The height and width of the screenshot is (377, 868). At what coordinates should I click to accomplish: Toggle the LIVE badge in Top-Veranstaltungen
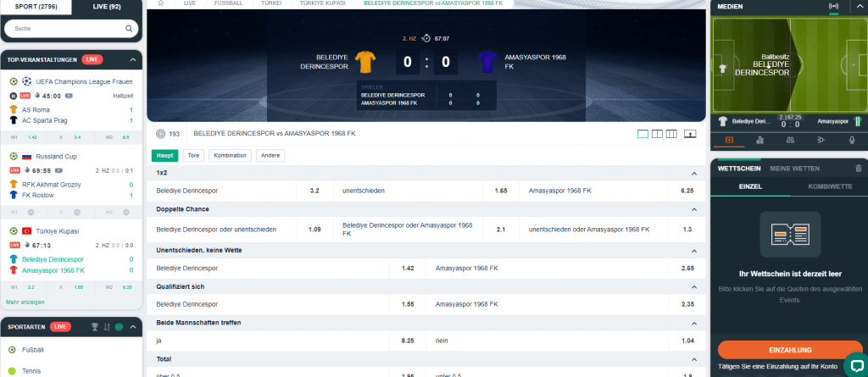[x=92, y=59]
